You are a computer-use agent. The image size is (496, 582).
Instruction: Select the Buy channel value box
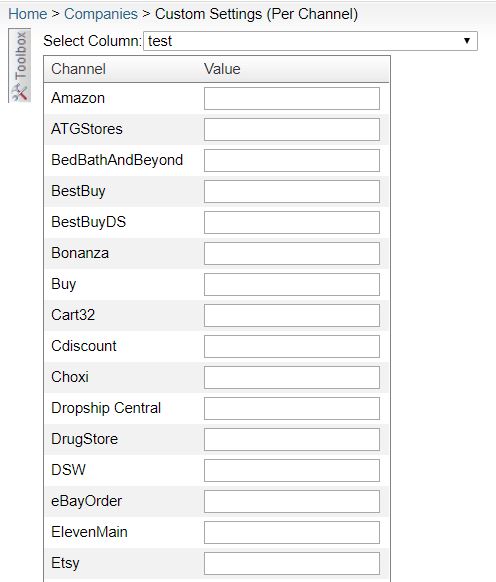[x=292, y=284]
